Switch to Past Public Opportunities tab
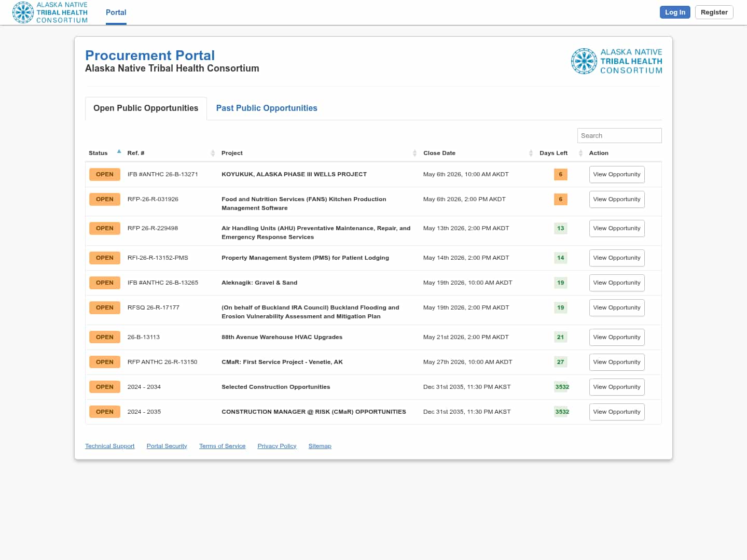Image resolution: width=747 pixels, height=560 pixels. [x=267, y=108]
